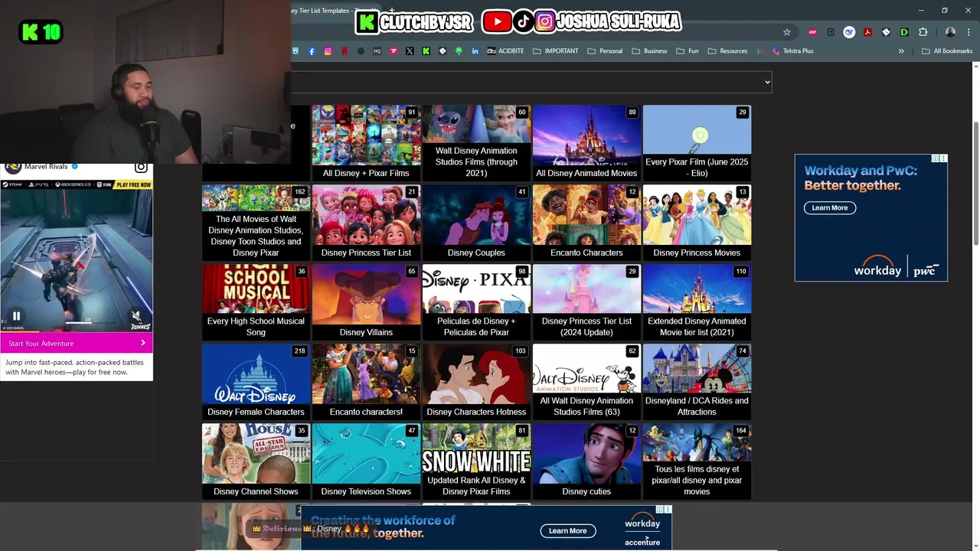Expand Start Your Adventure arrow in ad
This screenshot has width=980, height=551.
[142, 344]
